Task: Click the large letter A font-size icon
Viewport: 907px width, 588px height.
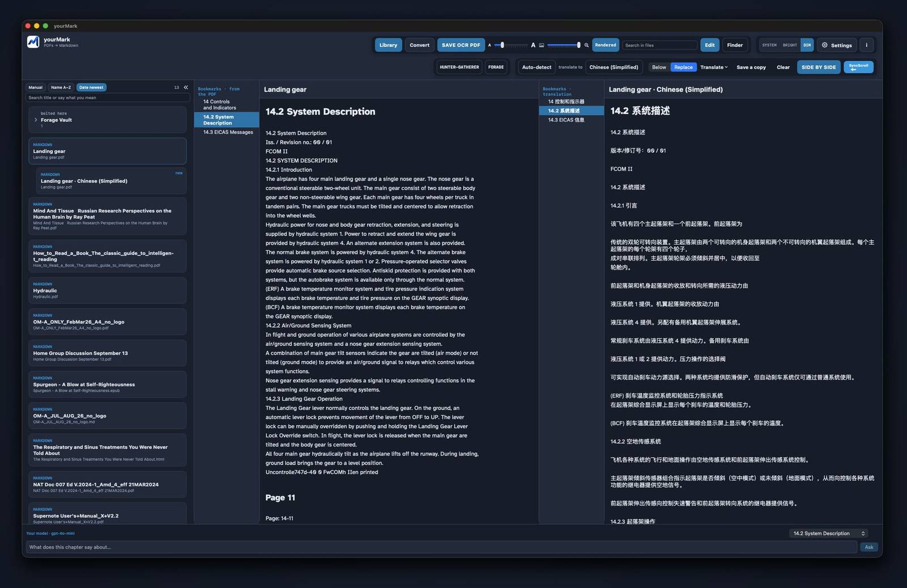Action: click(533, 45)
